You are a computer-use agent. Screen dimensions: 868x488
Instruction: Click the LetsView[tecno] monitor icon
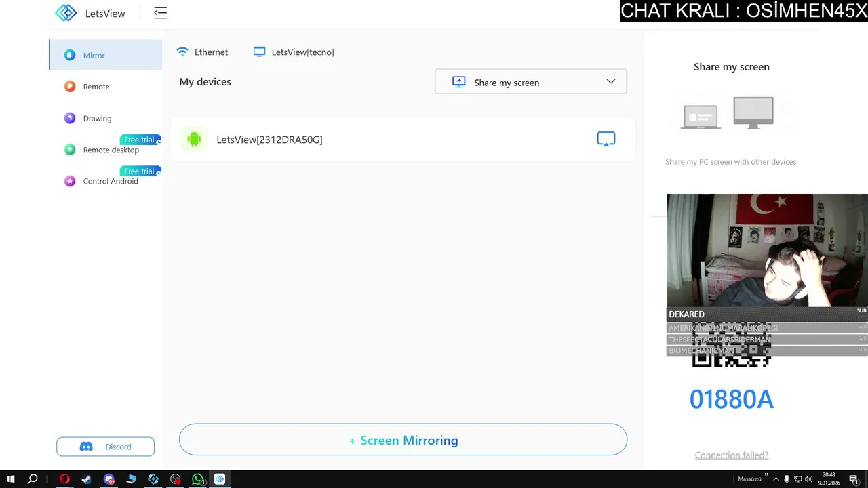pos(259,52)
